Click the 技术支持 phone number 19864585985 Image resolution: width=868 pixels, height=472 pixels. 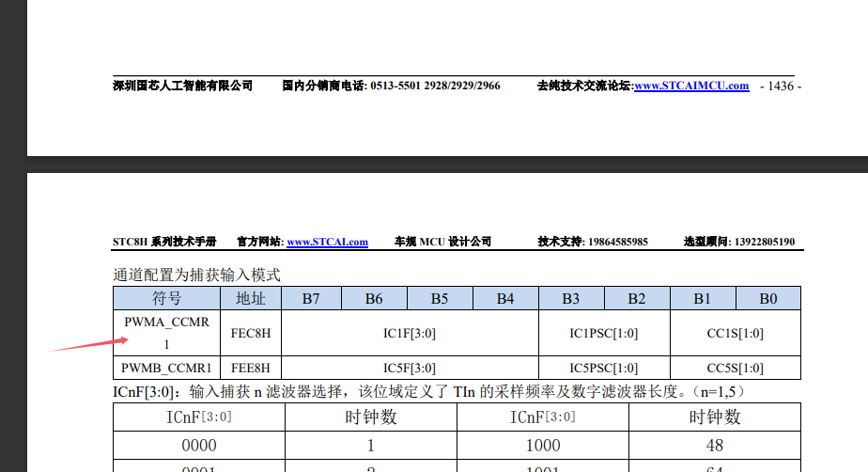pos(618,242)
